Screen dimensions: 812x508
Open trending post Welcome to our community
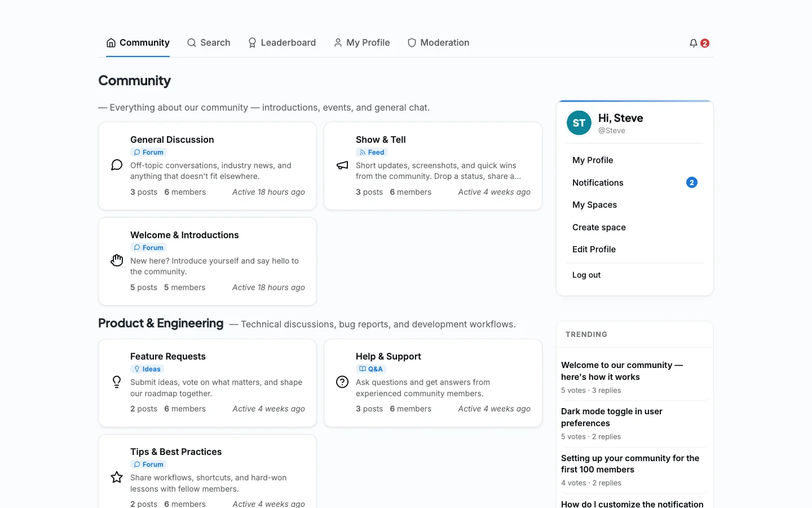[622, 371]
